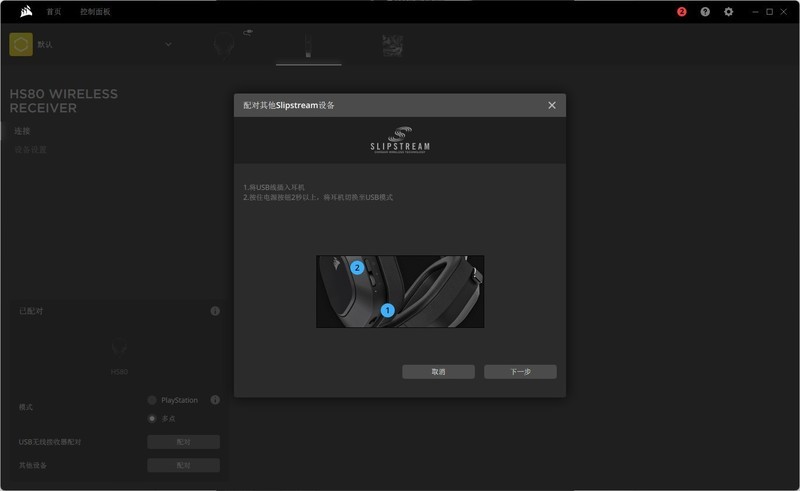The width and height of the screenshot is (800, 491).
Task: Select the headset device icon in top bar
Action: tap(225, 45)
